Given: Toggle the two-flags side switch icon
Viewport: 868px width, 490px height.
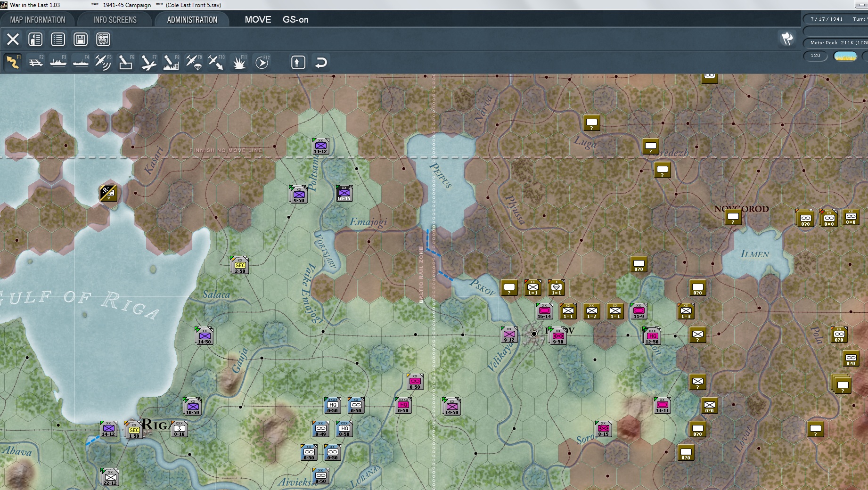Looking at the screenshot, I should (x=787, y=39).
